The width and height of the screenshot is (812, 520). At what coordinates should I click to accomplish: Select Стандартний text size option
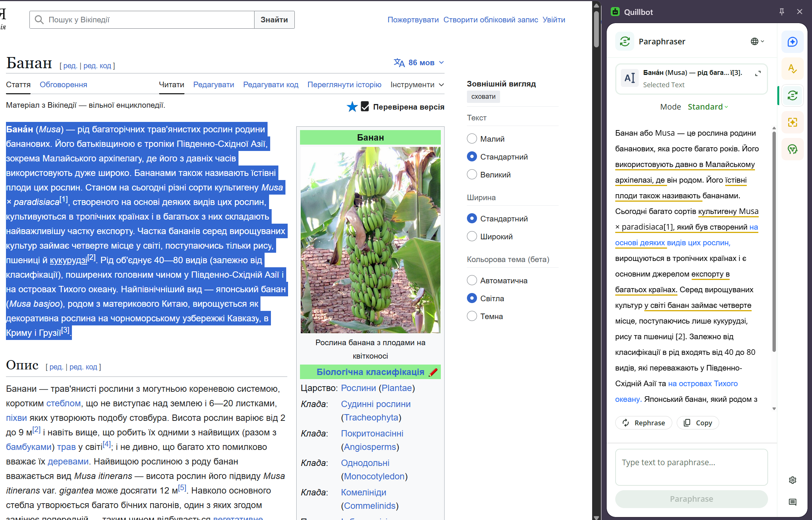pyautogui.click(x=472, y=157)
